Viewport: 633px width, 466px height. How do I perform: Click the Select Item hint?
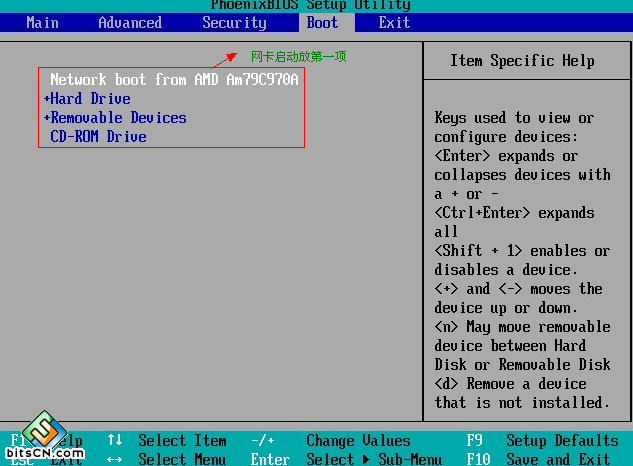pyautogui.click(x=182, y=441)
